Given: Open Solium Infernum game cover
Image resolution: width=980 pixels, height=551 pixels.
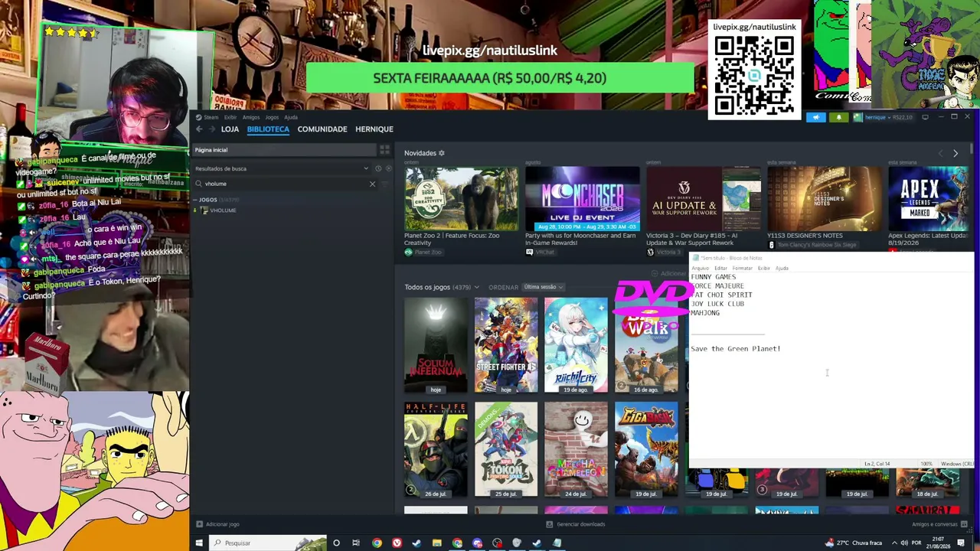Looking at the screenshot, I should (x=436, y=345).
